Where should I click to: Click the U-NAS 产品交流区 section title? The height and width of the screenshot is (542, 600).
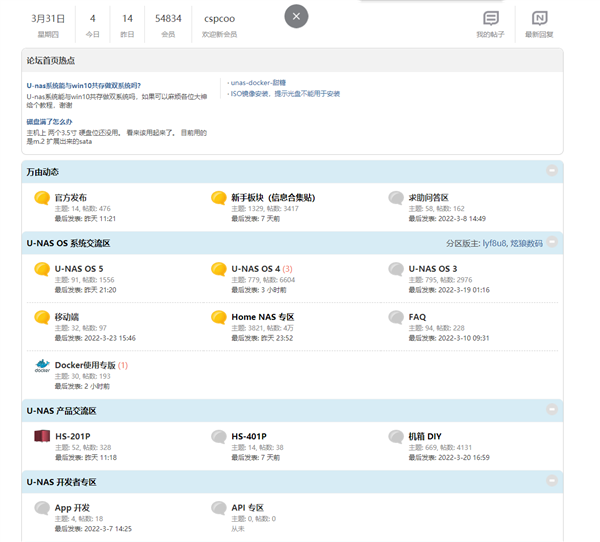click(62, 411)
